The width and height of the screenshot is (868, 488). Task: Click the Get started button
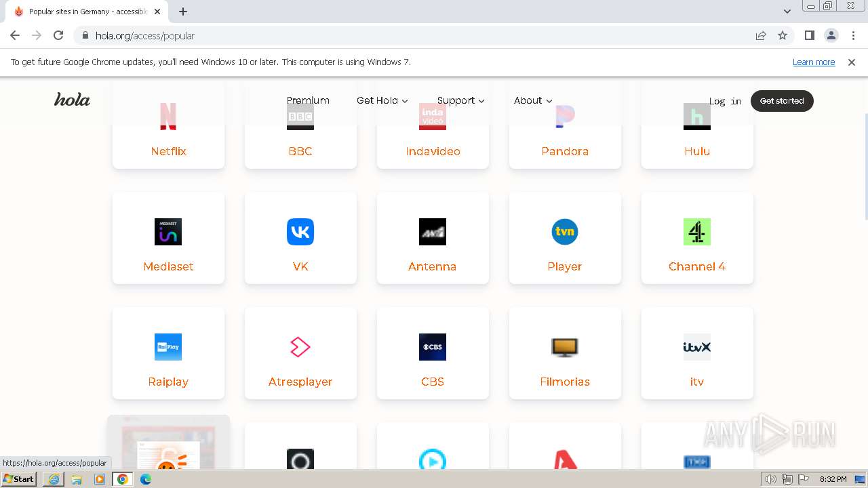pos(782,100)
